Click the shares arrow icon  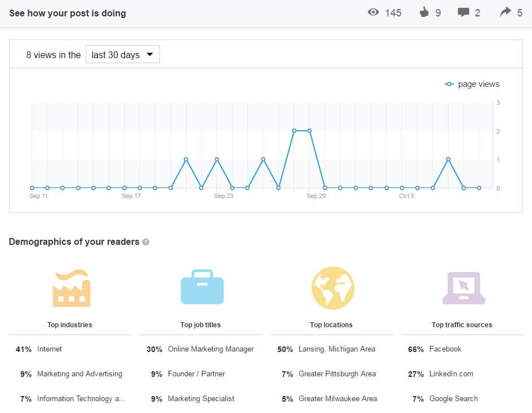(x=506, y=11)
